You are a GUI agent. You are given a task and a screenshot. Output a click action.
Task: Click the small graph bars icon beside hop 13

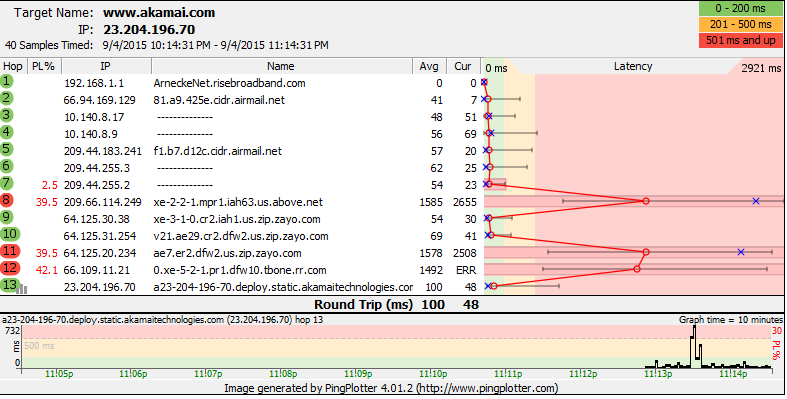tap(22, 289)
